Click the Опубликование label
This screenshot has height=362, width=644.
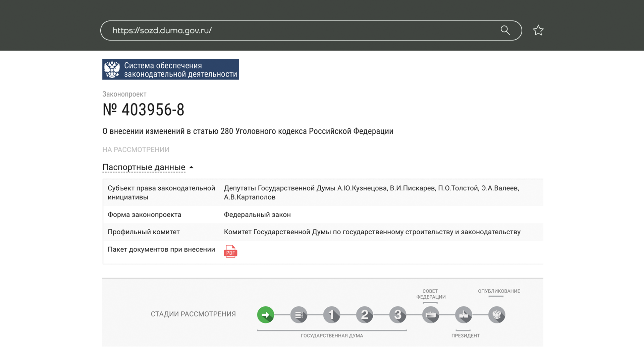(x=499, y=291)
